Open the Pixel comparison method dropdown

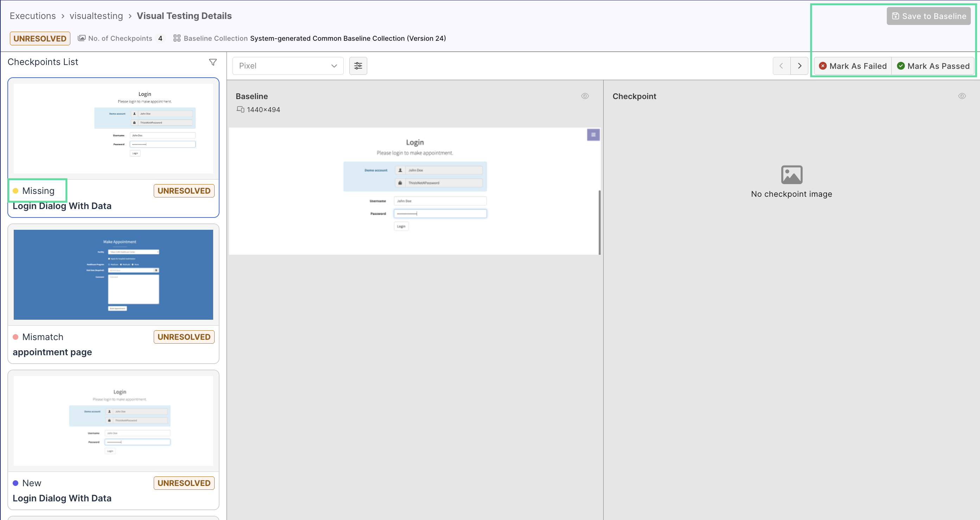click(288, 65)
